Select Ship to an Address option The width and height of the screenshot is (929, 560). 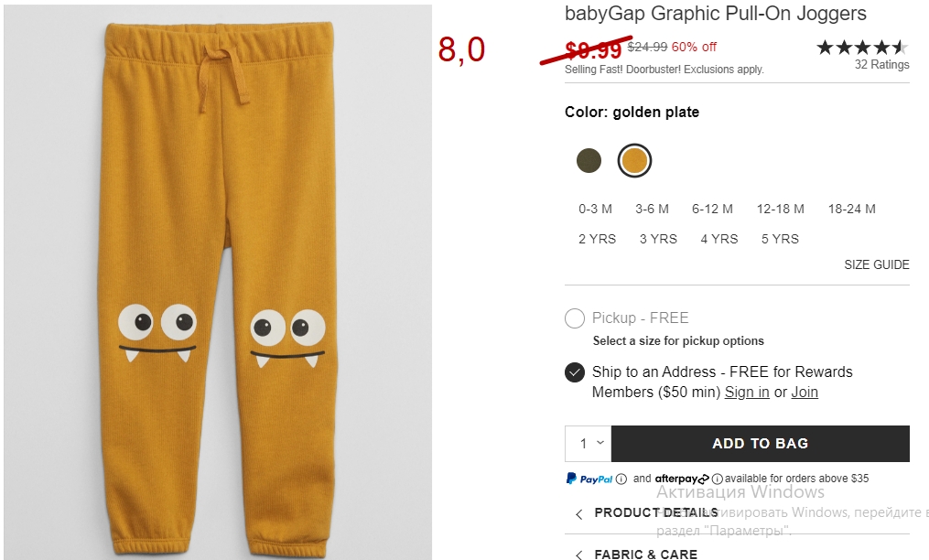point(575,372)
